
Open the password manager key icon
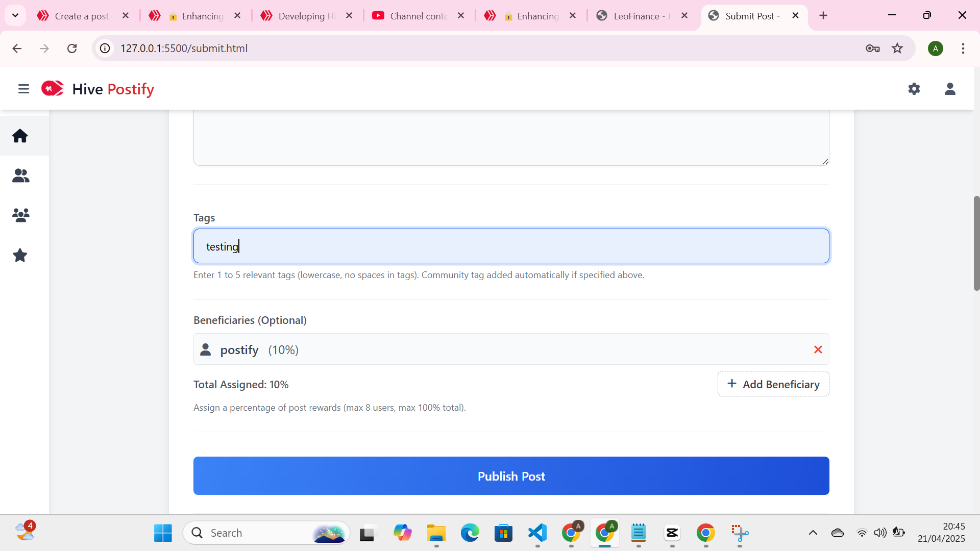click(873, 48)
